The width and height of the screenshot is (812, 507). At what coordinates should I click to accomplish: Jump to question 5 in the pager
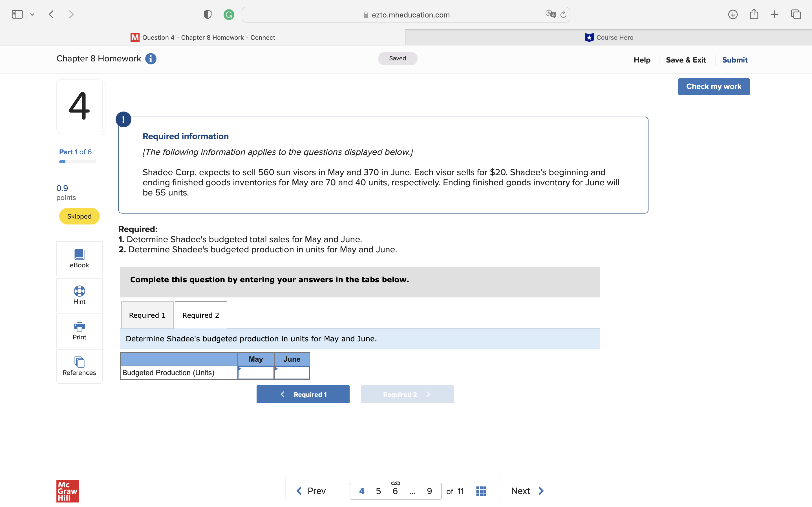378,491
